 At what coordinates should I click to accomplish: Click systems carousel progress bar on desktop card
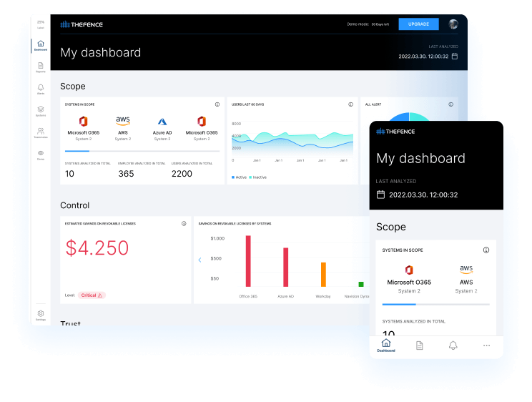[x=142, y=151]
